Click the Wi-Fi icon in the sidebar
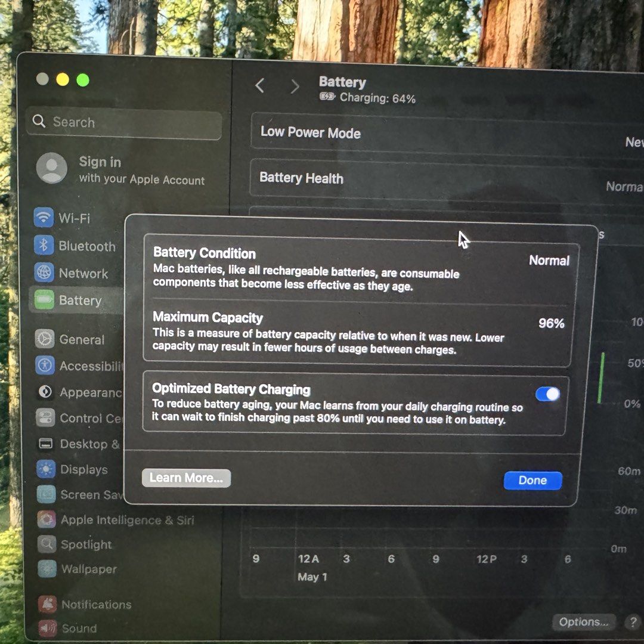The image size is (644, 644). (44, 217)
